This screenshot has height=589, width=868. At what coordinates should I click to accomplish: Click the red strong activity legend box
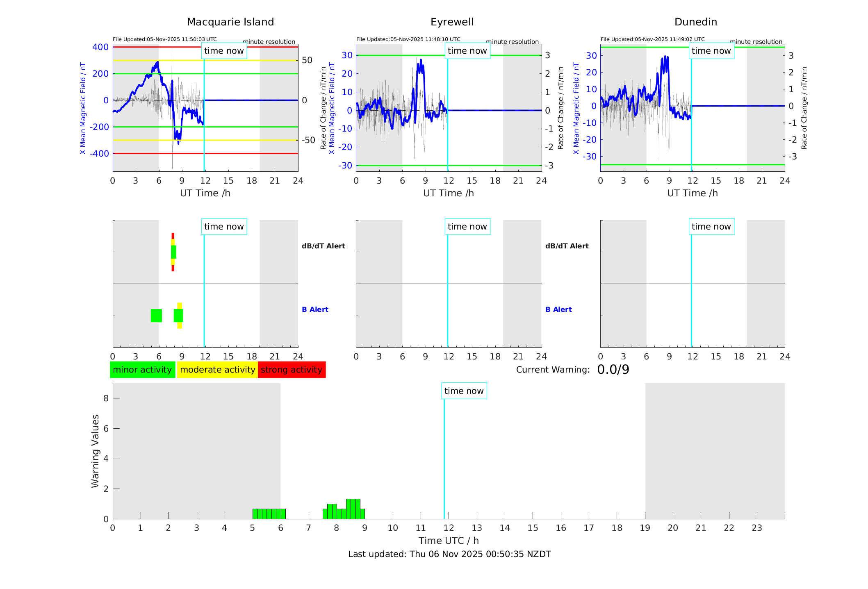click(292, 370)
